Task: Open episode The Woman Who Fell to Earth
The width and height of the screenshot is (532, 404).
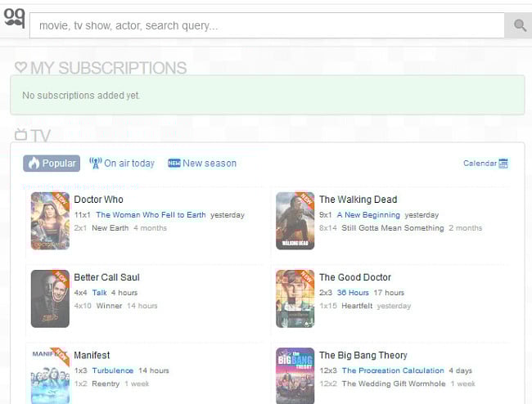Action: click(x=151, y=215)
